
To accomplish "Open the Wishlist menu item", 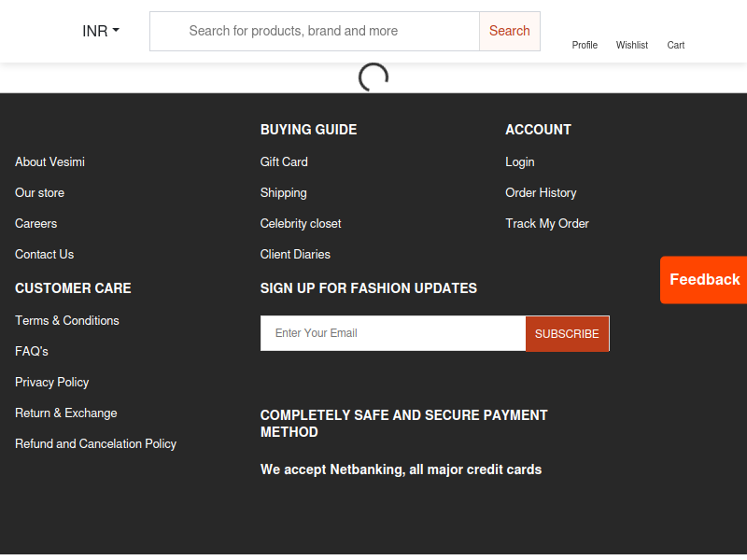I will [632, 45].
